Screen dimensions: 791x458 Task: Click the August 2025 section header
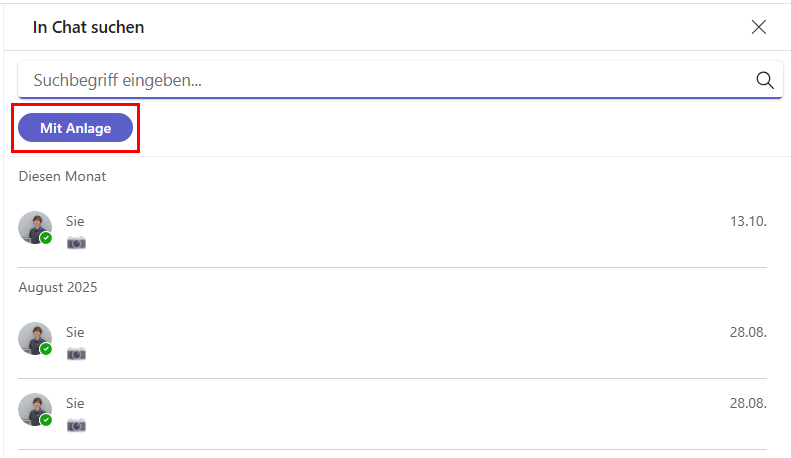pos(58,287)
